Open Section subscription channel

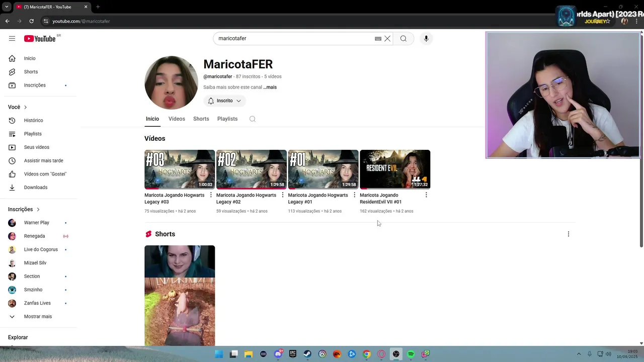coord(38,276)
